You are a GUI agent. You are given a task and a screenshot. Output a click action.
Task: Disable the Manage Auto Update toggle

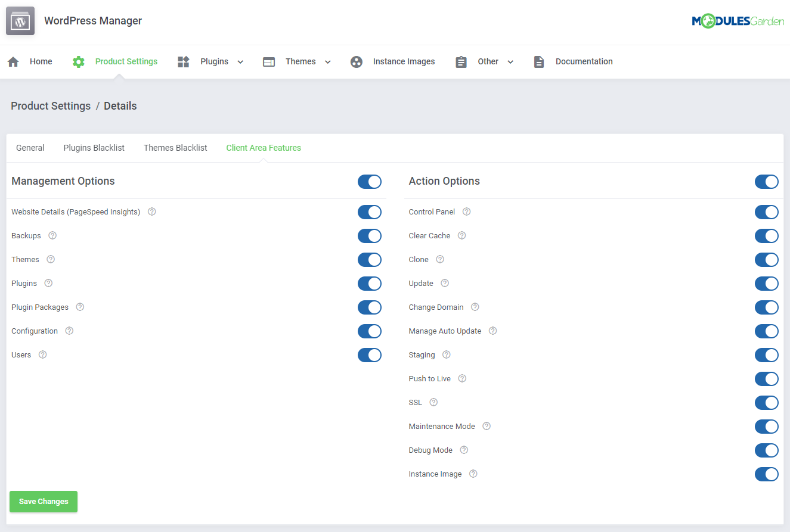pyautogui.click(x=767, y=331)
